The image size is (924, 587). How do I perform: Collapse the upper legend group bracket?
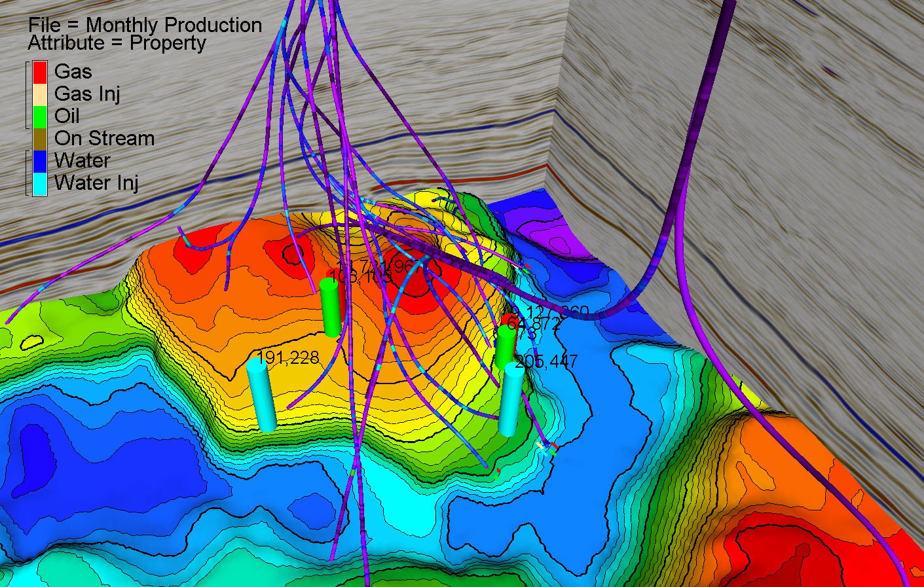28,94
